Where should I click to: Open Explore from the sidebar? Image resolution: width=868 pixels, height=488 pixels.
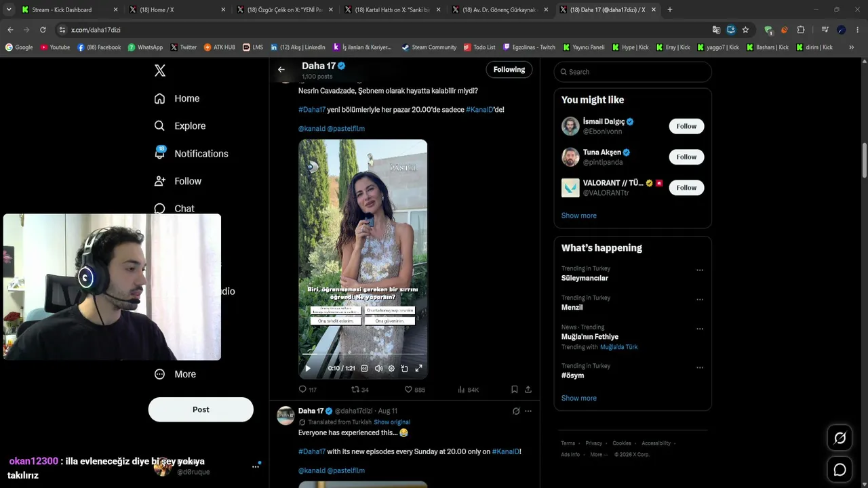[180, 126]
